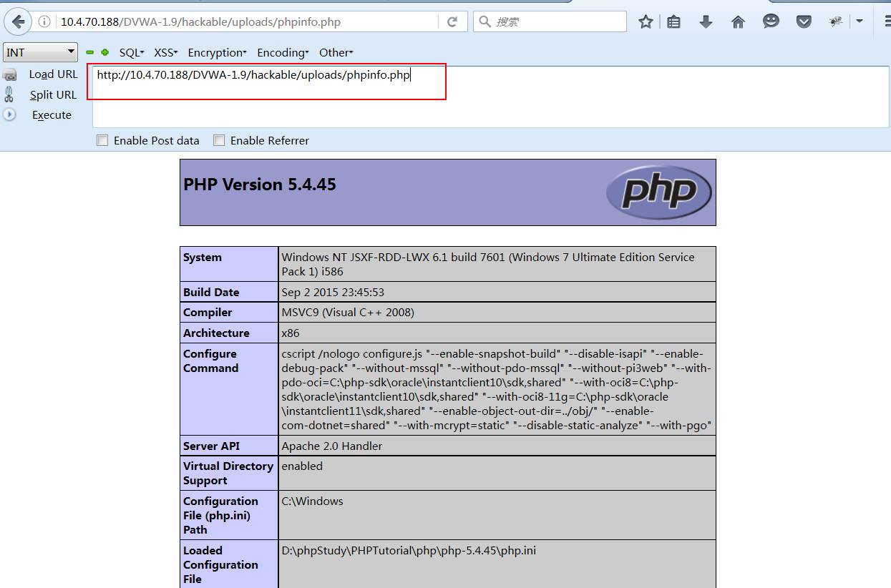Click 'Sep 2 2015 23:45:53' value
Screen dimensions: 891x588
tap(333, 292)
